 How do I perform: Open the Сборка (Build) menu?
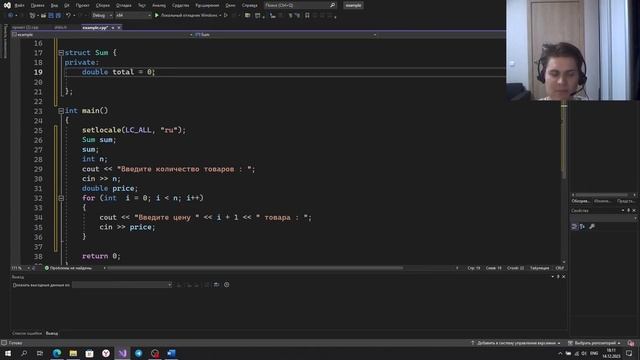point(102,5)
